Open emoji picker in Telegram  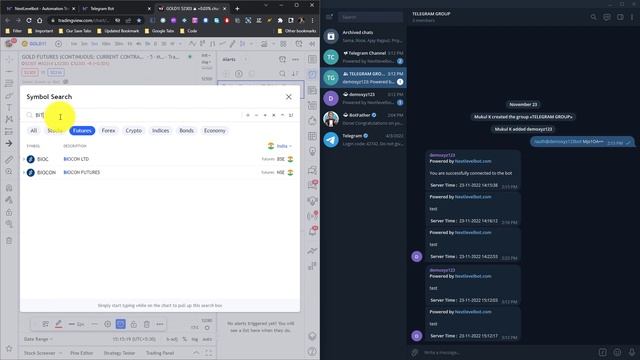[x=617, y=352]
